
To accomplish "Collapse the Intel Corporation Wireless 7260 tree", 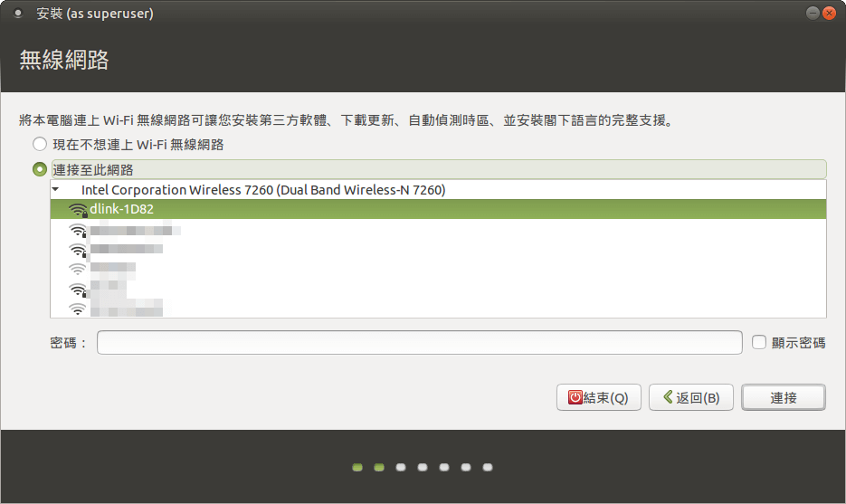I will tap(55, 189).
